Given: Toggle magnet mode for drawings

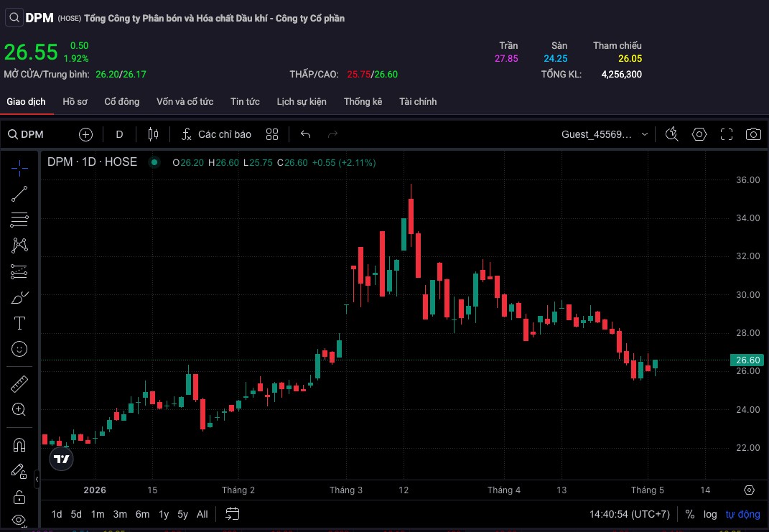Looking at the screenshot, I should tap(19, 445).
